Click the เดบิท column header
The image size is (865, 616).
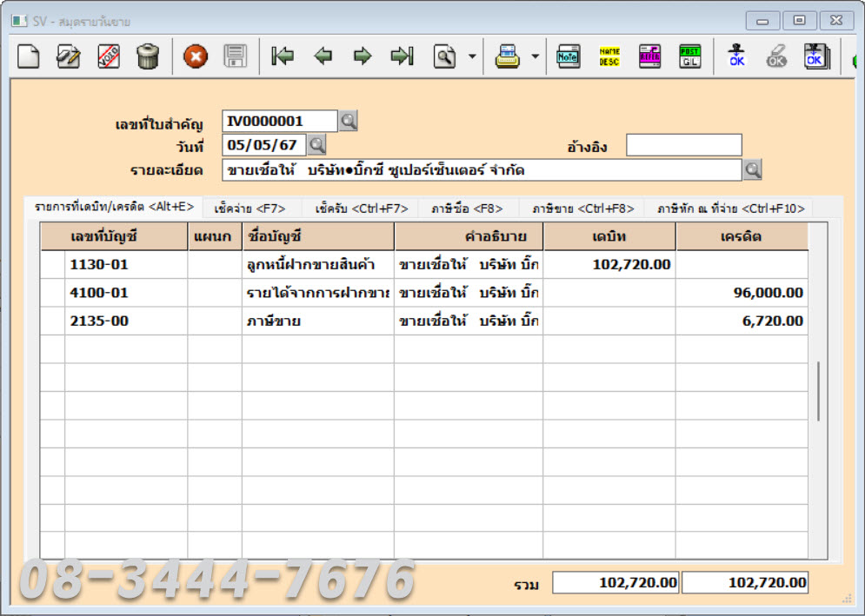(x=609, y=236)
